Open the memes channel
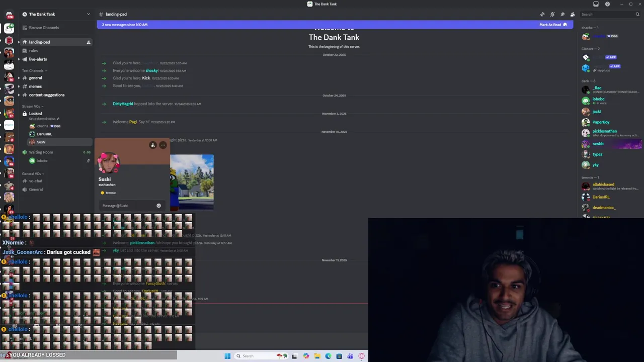This screenshot has height=362, width=644. [x=35, y=86]
